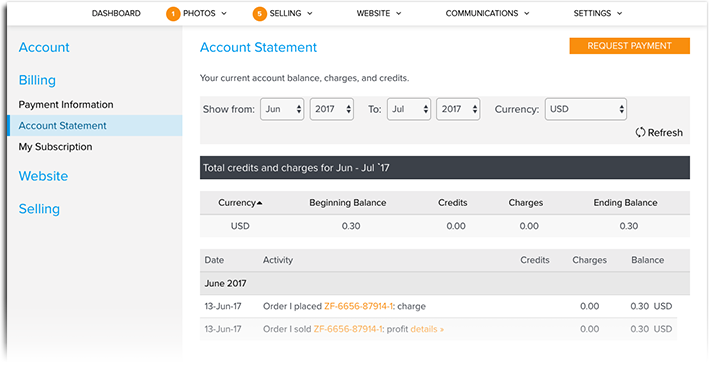
Task: Expand the Photos menu chevron
Action: (224, 14)
